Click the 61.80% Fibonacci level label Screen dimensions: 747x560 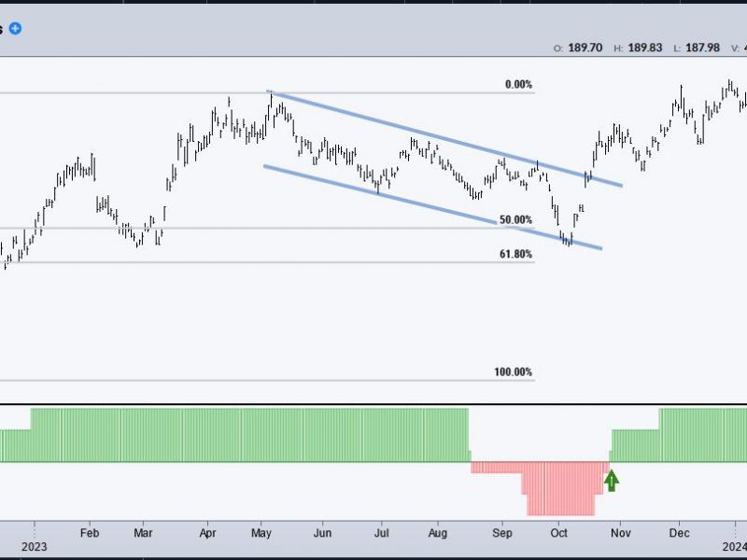tap(515, 254)
